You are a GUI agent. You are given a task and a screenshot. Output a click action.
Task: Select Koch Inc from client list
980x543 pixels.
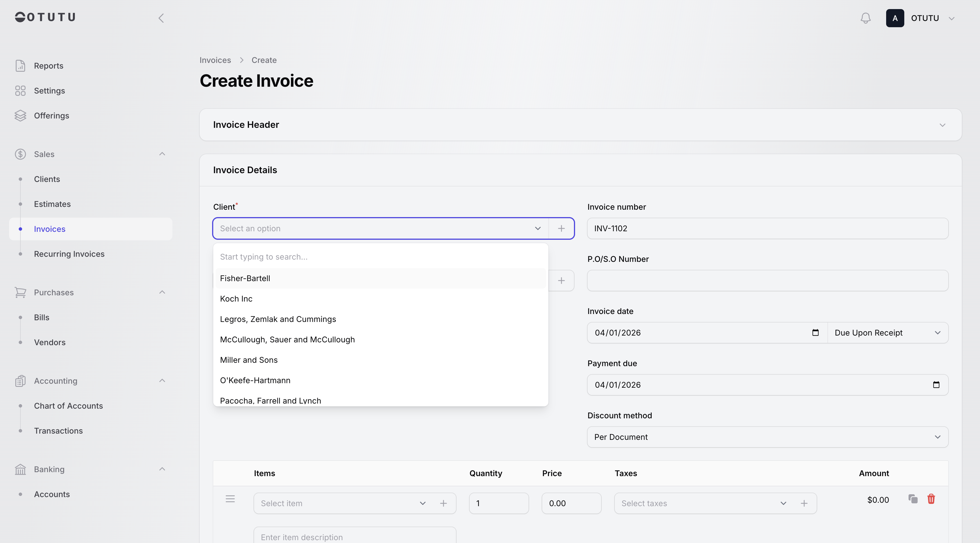coord(236,299)
